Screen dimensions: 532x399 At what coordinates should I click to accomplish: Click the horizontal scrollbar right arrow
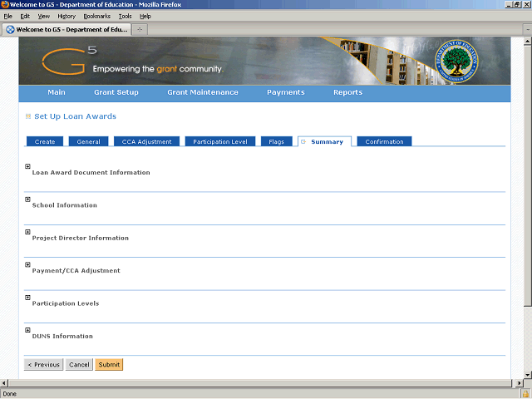tap(519, 382)
